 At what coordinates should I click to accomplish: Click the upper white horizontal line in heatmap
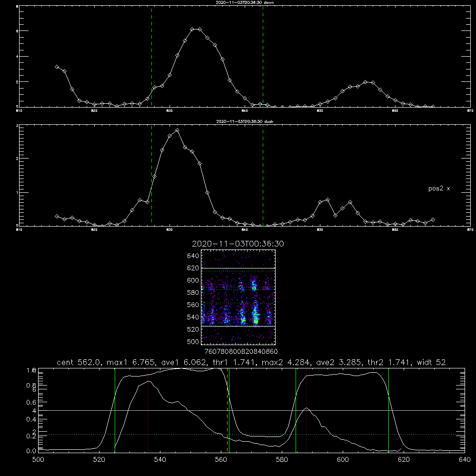238,268
